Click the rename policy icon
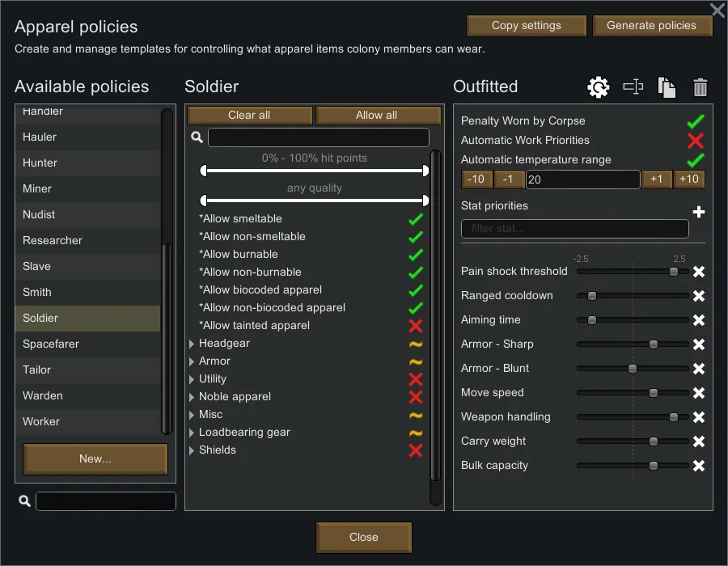 [x=633, y=87]
